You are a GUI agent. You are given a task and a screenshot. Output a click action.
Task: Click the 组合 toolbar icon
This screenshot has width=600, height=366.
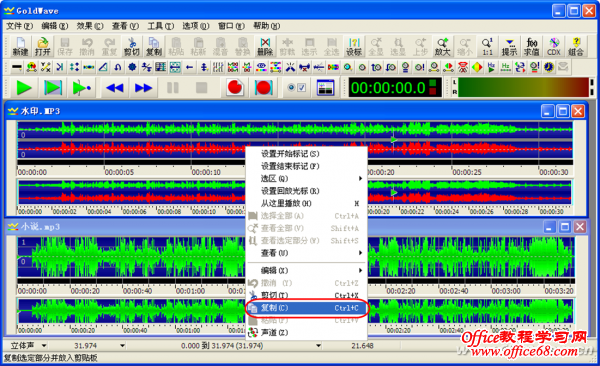(576, 47)
